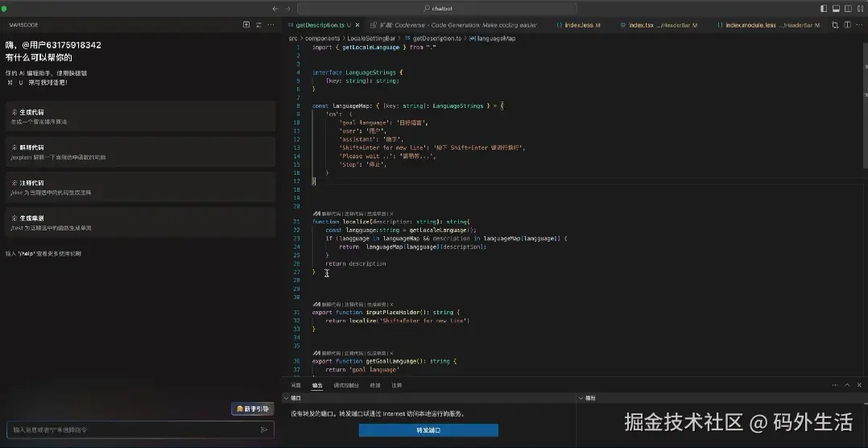Open the index.less tab
Image resolution: width=868 pixels, height=448 pixels.
[578, 25]
